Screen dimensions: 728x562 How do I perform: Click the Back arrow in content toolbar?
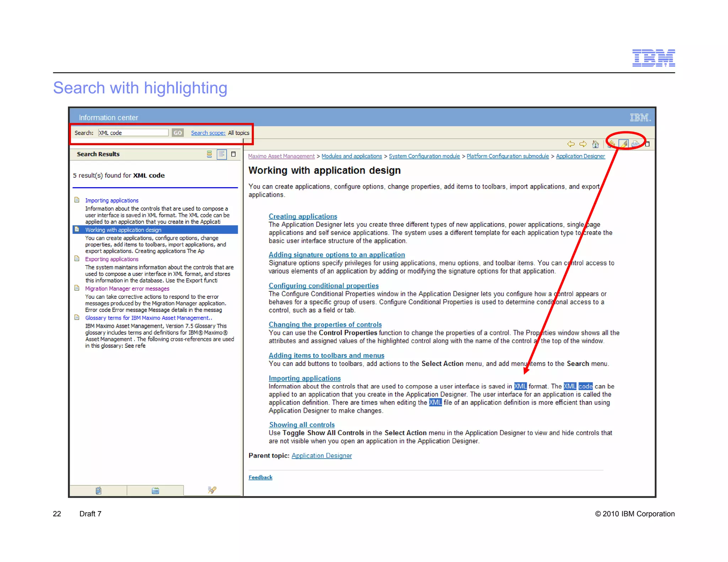[x=571, y=144]
